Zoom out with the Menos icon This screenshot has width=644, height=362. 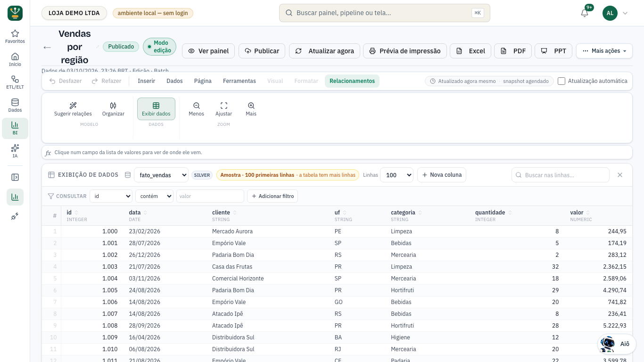pyautogui.click(x=197, y=109)
